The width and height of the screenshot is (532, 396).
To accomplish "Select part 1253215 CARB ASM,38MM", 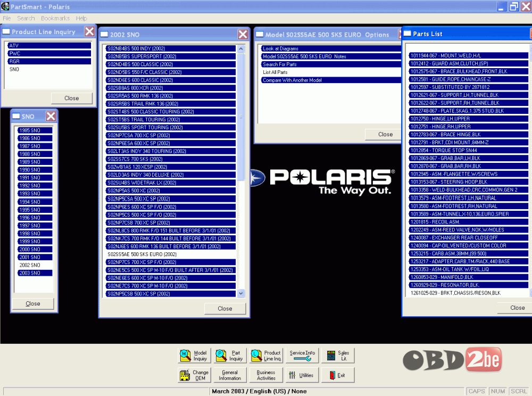I will 469,253.
